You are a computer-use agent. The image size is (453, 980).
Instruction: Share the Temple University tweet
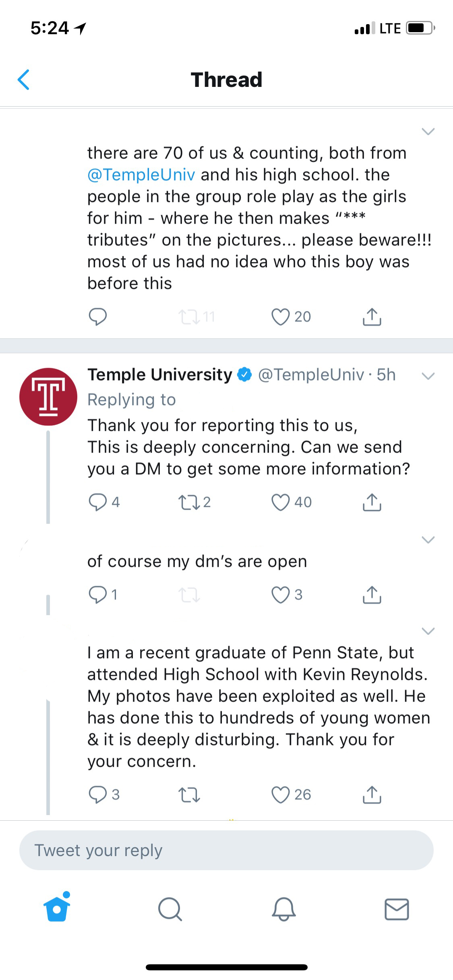click(372, 502)
